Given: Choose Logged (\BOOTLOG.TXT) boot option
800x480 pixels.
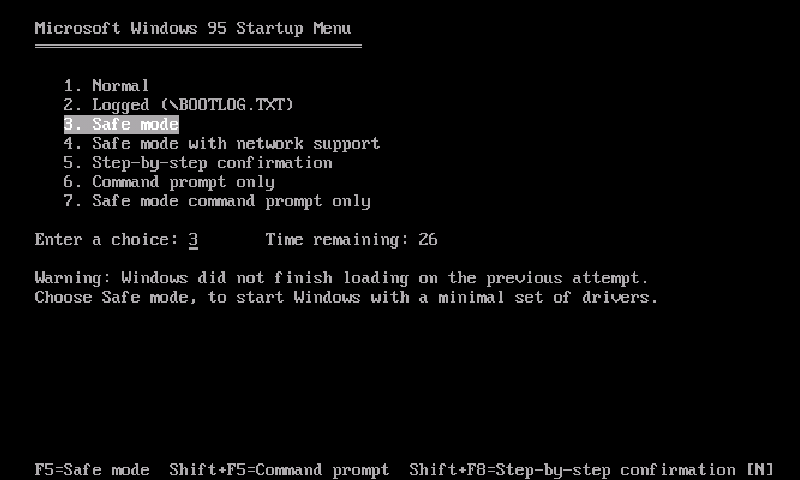Looking at the screenshot, I should pyautogui.click(x=179, y=105).
